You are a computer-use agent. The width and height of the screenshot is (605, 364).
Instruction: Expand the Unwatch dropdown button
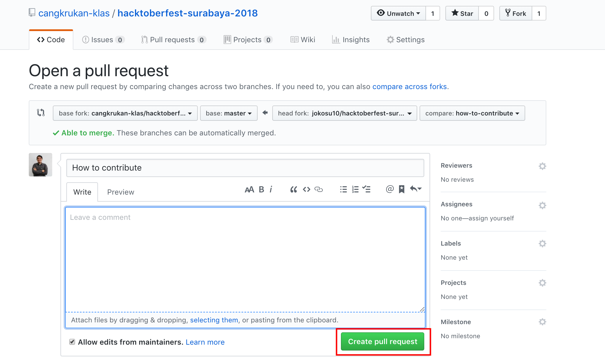(x=398, y=13)
